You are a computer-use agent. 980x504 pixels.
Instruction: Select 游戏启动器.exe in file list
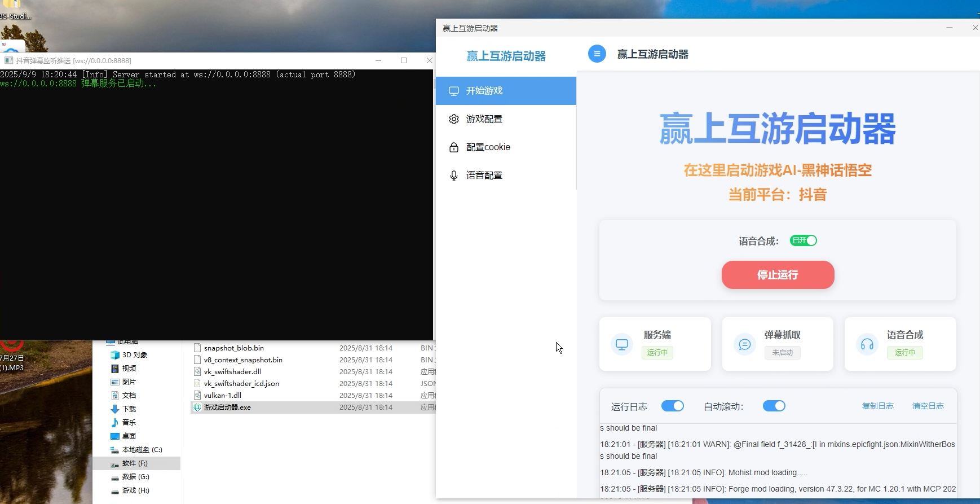coord(227,407)
